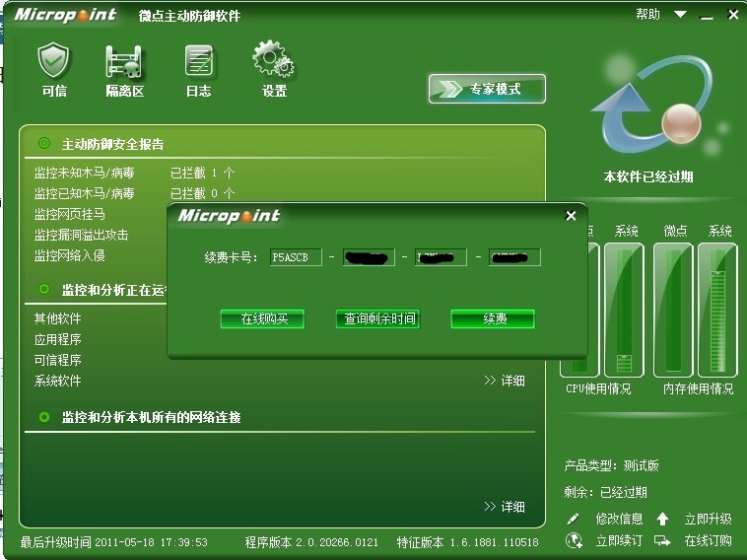Click the 监控和分析正在运行 section circle indicator
The image size is (747, 560).
point(44,289)
